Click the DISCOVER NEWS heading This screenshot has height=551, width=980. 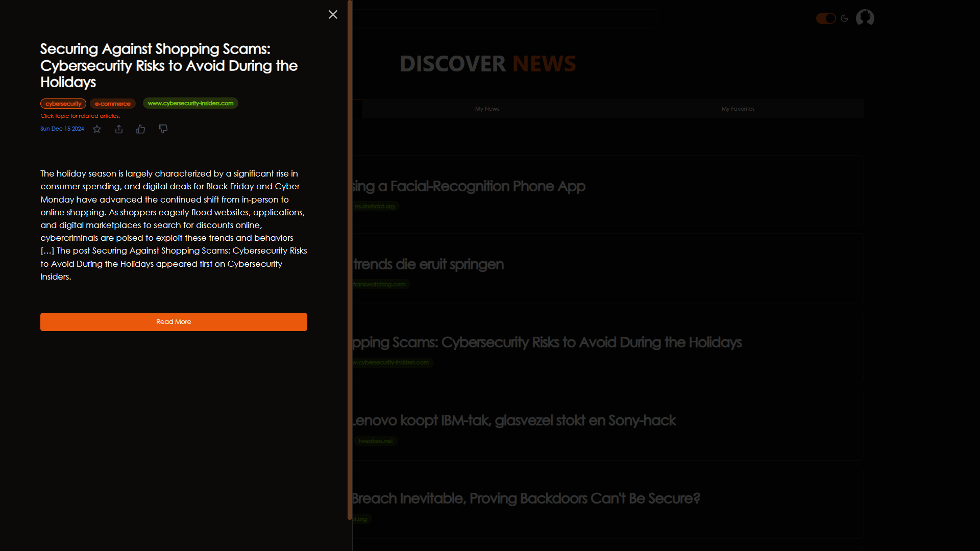point(487,64)
